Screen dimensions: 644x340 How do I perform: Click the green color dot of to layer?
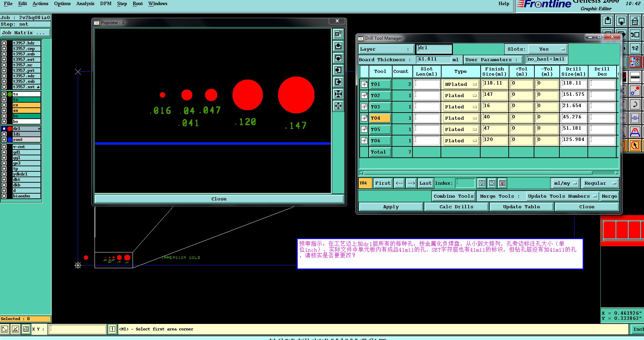[x=10, y=94]
